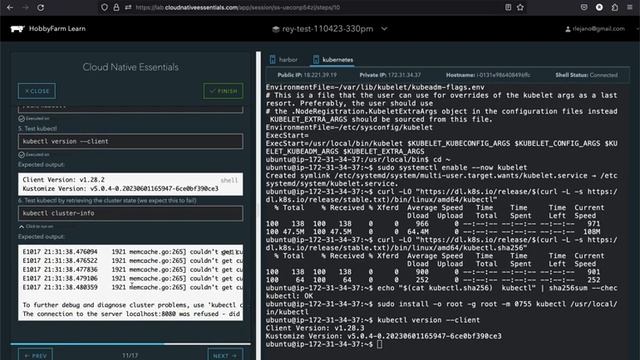Image resolution: width=640 pixels, height=360 pixels.
Task: Click the '11/17' step counter
Action: coord(130,356)
